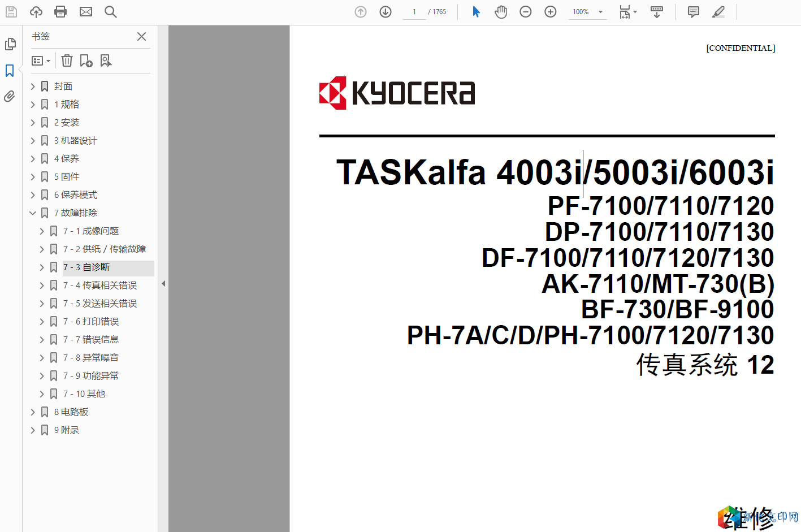Delete the selected bookmark with trash icon

click(x=67, y=60)
